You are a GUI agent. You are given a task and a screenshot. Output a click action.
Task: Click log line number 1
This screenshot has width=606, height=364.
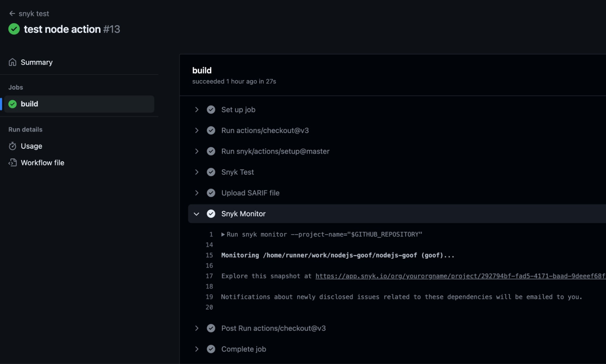pyautogui.click(x=211, y=234)
